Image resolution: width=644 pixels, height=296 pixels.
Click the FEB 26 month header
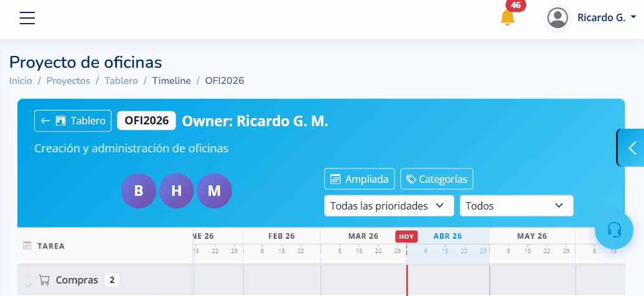point(281,236)
